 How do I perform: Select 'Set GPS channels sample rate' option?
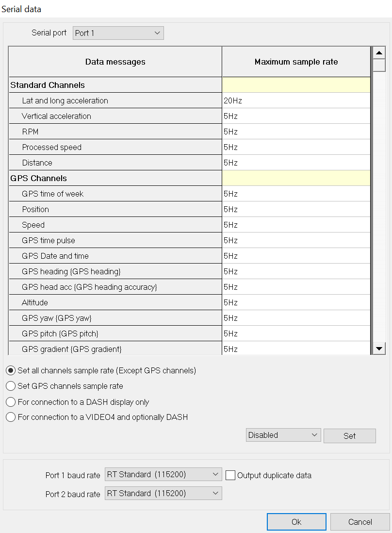(x=11, y=386)
